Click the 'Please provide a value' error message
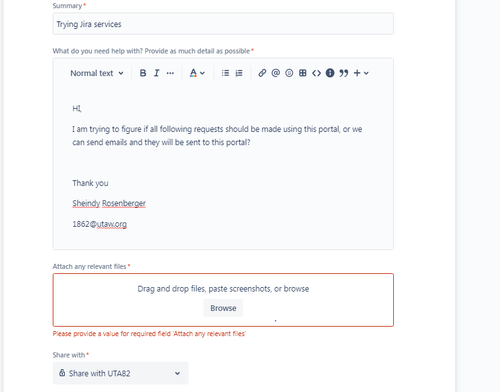The image size is (500, 392). (x=149, y=334)
